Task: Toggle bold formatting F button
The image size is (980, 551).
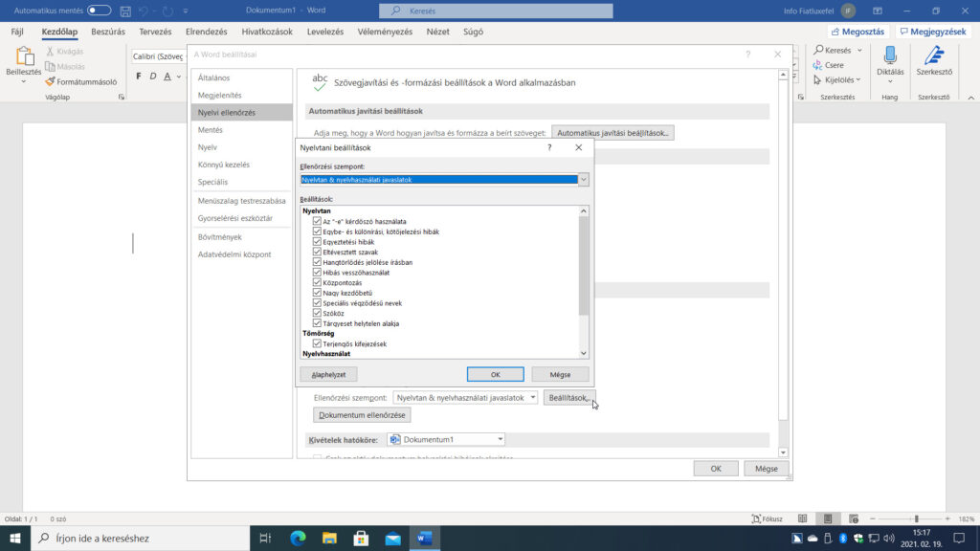Action: click(138, 77)
